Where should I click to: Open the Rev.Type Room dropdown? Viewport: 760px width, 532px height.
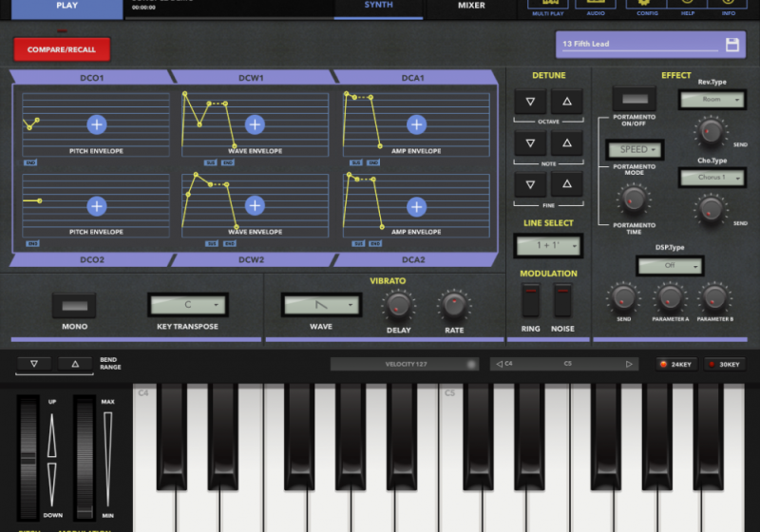(712, 100)
